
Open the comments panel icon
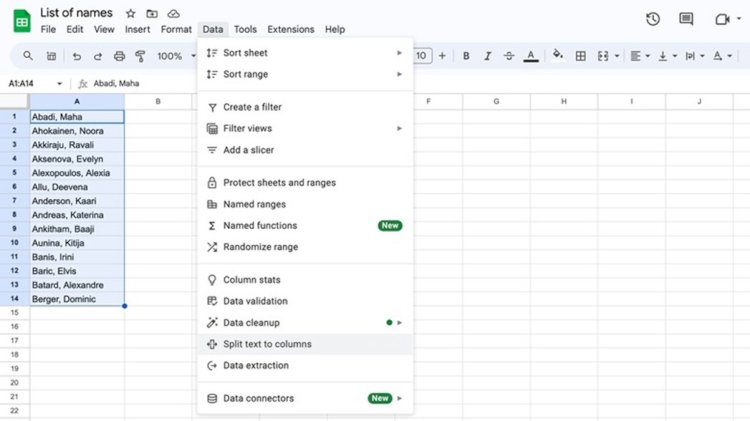pos(686,19)
